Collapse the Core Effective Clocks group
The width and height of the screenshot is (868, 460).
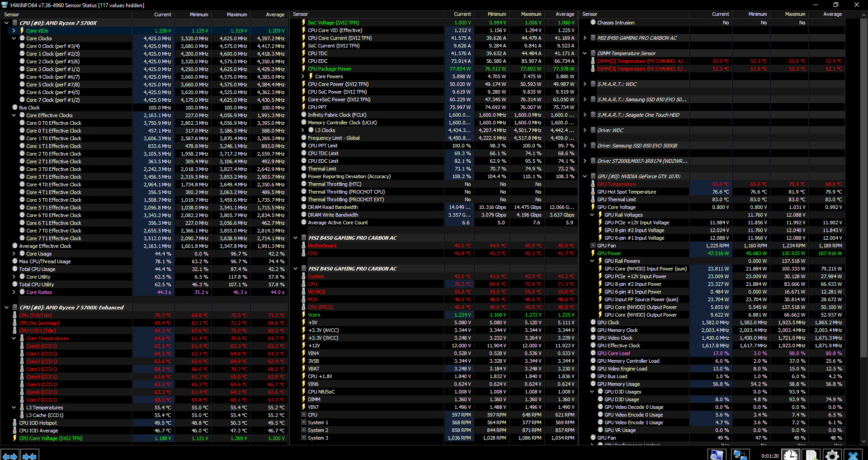click(14, 115)
